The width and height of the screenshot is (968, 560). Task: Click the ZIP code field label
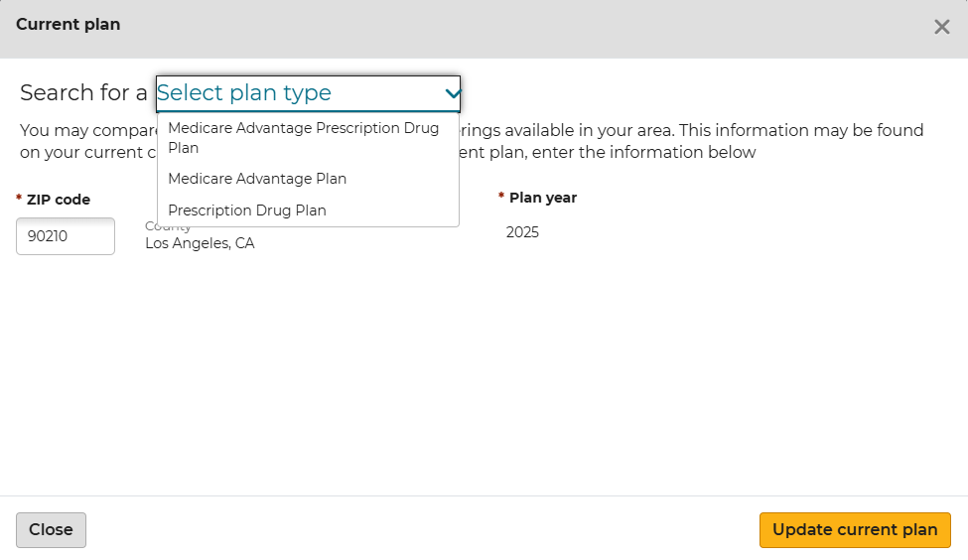59,200
